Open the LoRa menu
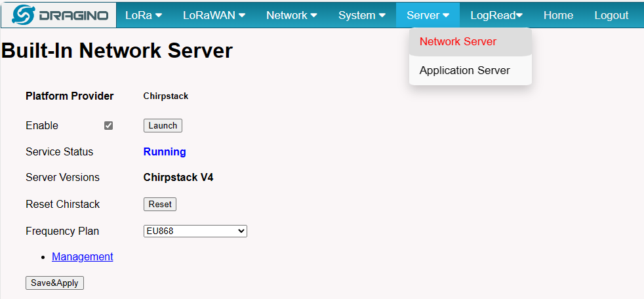 [x=144, y=15]
